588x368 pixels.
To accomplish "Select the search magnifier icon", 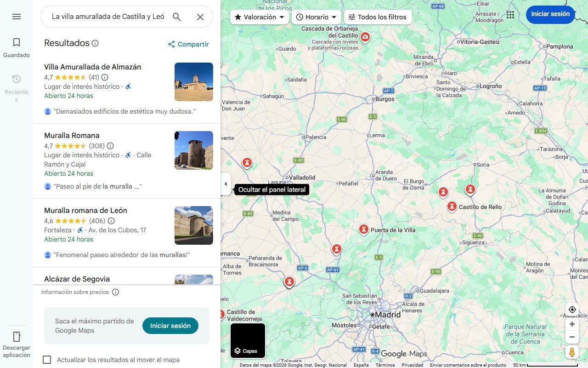I will (x=177, y=17).
